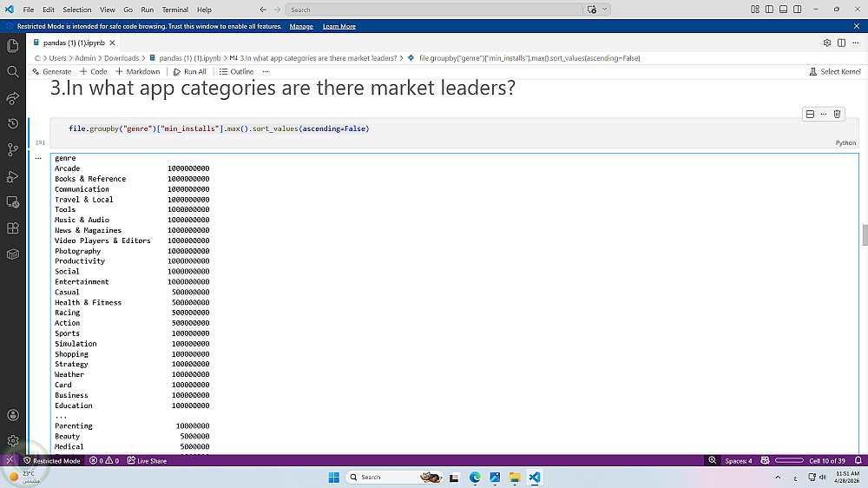The width and height of the screenshot is (868, 488).
Task: Open the Extensions view
Action: click(x=13, y=228)
